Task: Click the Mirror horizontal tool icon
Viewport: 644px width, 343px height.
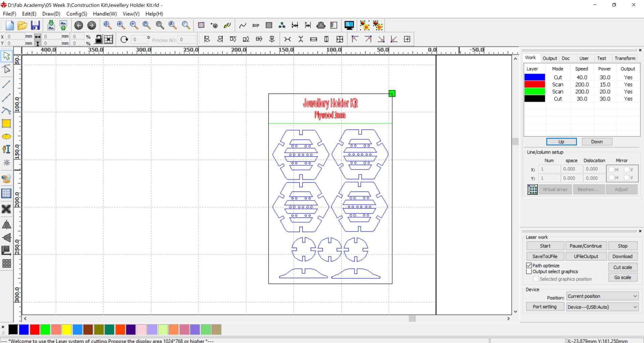Action: point(6,224)
